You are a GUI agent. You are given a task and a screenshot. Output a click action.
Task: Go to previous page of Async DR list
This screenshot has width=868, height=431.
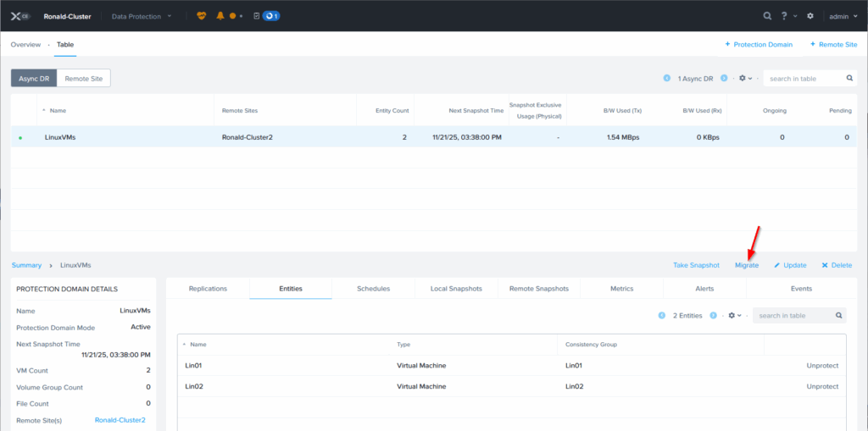pyautogui.click(x=665, y=78)
